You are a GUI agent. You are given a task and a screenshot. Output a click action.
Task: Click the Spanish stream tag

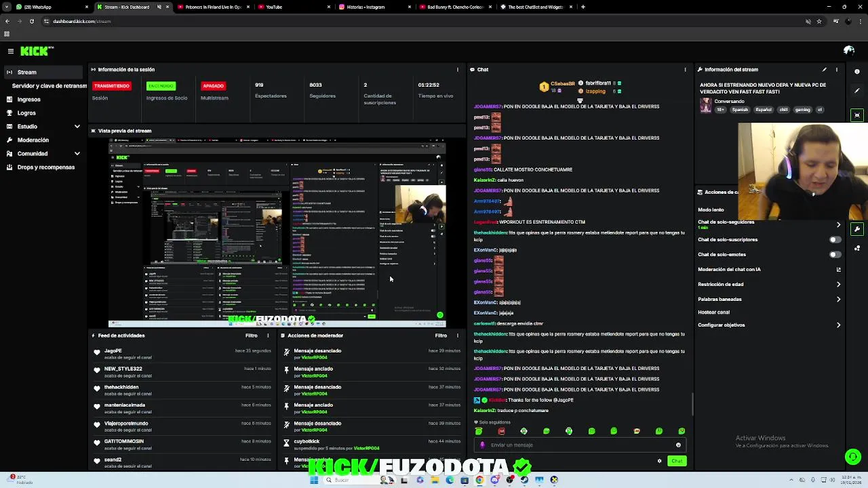[740, 110]
